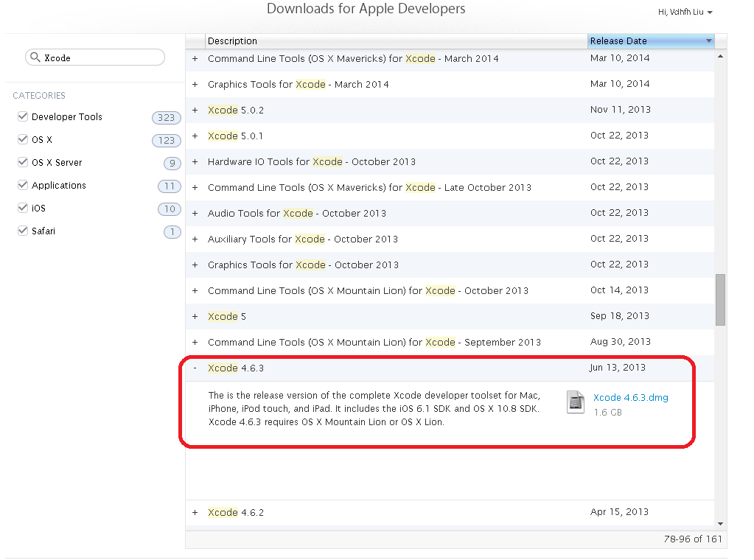The width and height of the screenshot is (754, 560).
Task: Click the "Xcode 5.0.2" title text
Action: [x=236, y=110]
